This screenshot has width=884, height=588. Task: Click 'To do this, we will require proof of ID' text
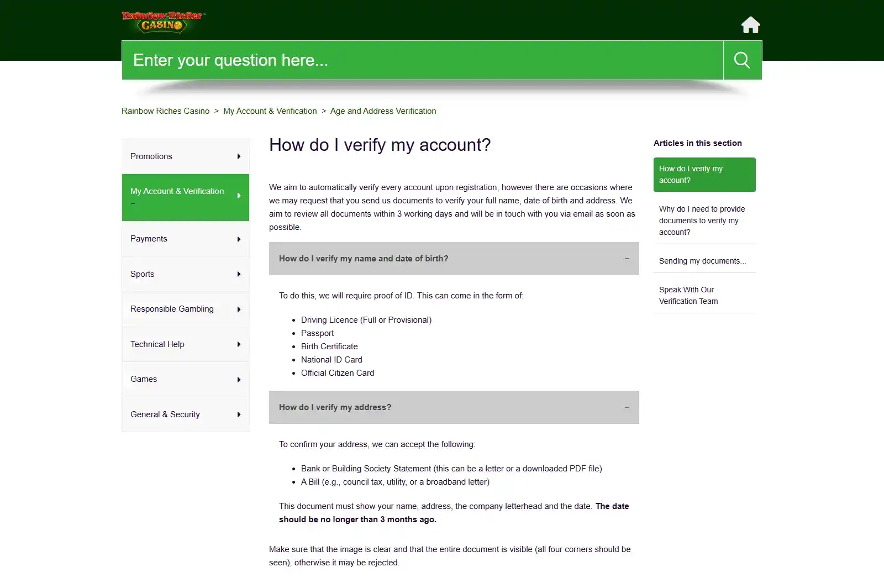pyautogui.click(x=401, y=296)
